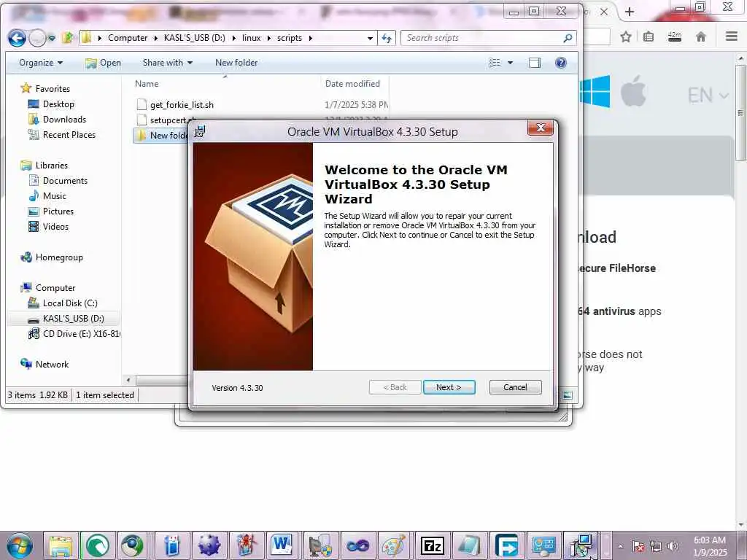747x560 pixels.
Task: Open the Pictures library
Action: (x=58, y=211)
